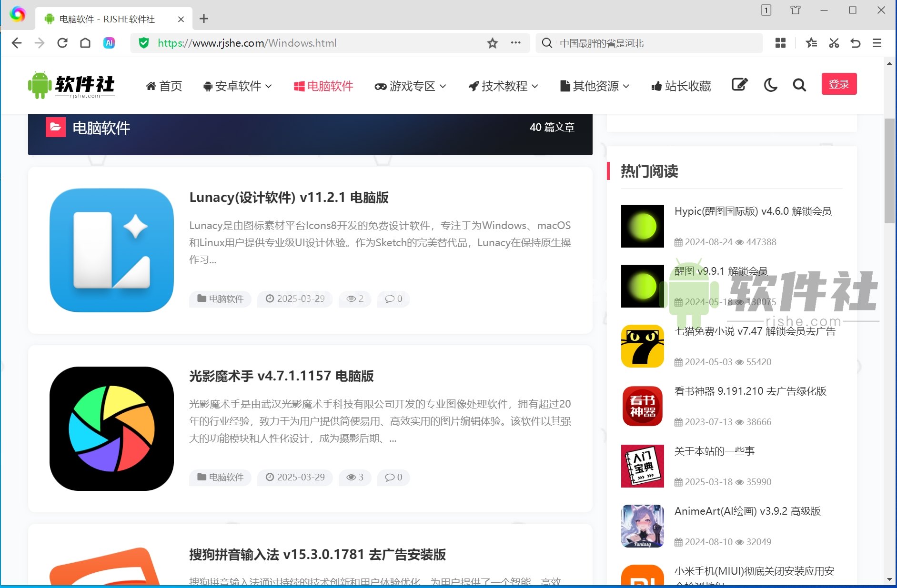
Task: Click the comment count under Lunacy article
Action: pos(393,299)
